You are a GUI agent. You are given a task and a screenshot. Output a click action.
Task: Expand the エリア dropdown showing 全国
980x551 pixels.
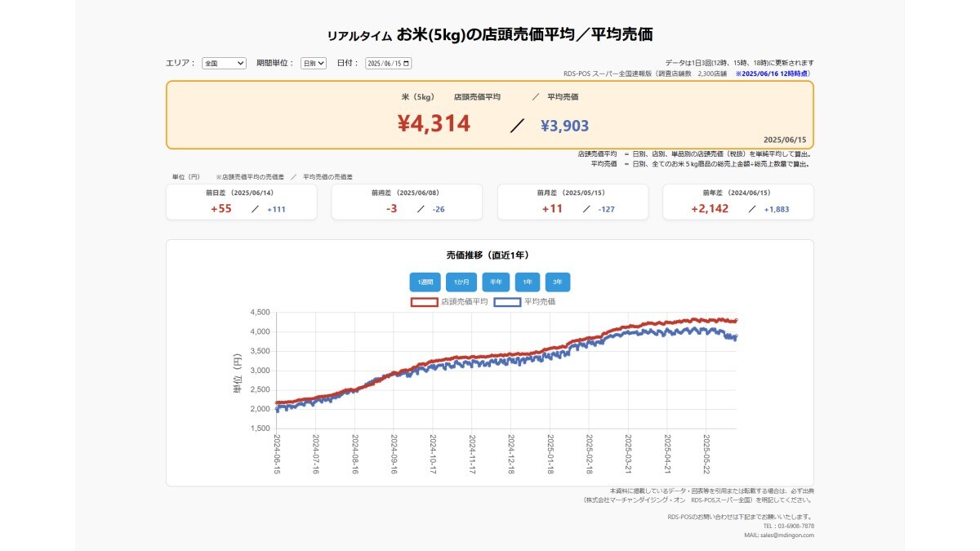222,62
